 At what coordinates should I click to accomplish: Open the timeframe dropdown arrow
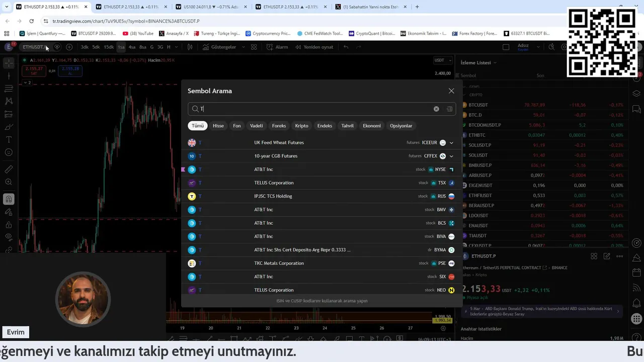(x=177, y=47)
